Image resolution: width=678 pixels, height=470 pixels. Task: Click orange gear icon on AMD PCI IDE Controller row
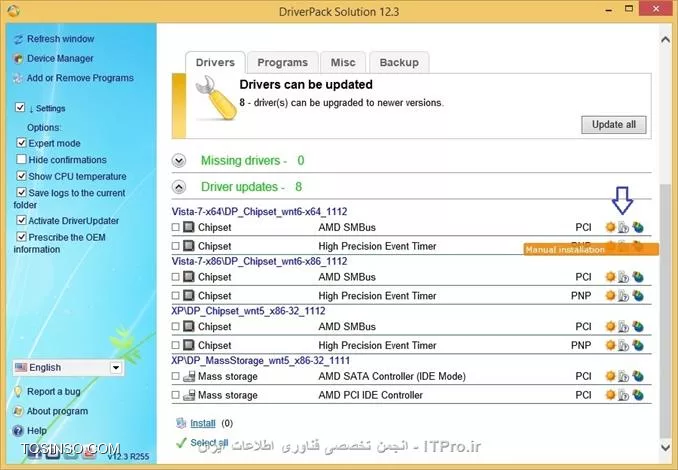pos(610,395)
